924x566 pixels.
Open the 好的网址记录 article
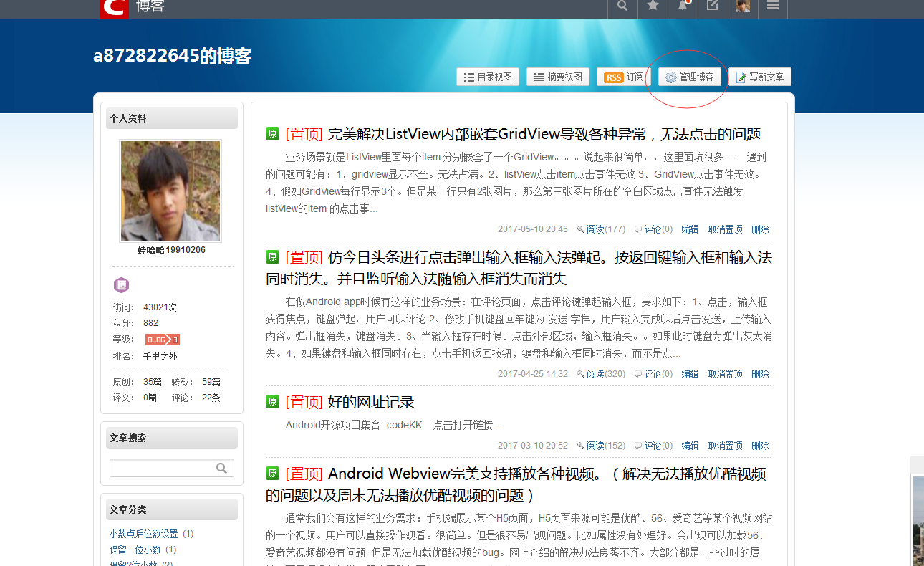[371, 402]
